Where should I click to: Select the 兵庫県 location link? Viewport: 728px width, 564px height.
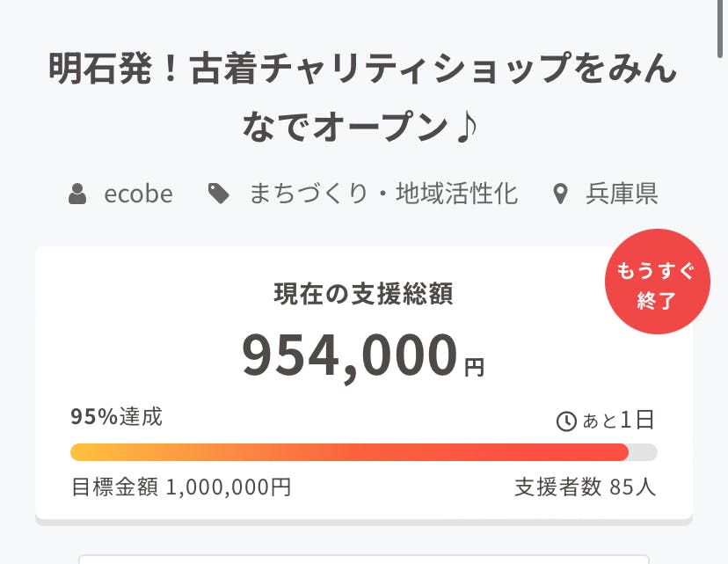click(622, 193)
